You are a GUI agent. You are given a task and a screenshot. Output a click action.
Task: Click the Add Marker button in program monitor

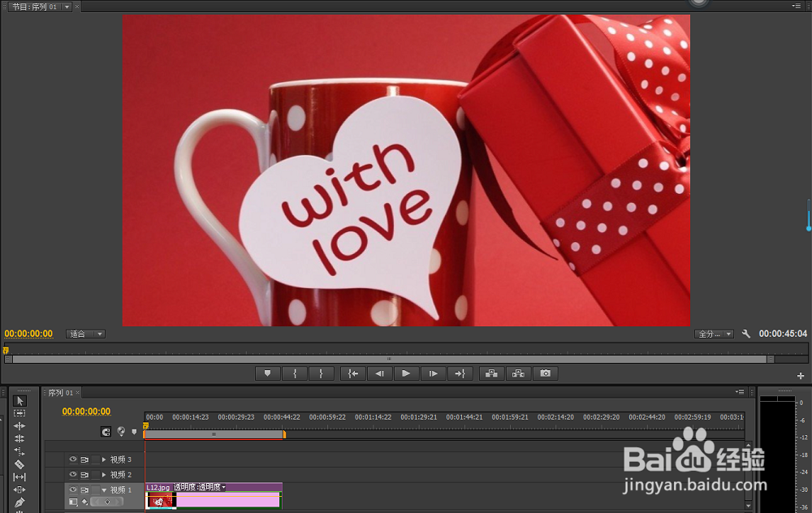(x=268, y=373)
